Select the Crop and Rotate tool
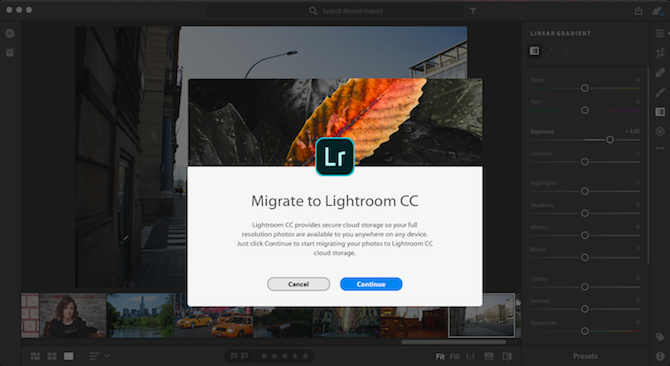 click(660, 53)
